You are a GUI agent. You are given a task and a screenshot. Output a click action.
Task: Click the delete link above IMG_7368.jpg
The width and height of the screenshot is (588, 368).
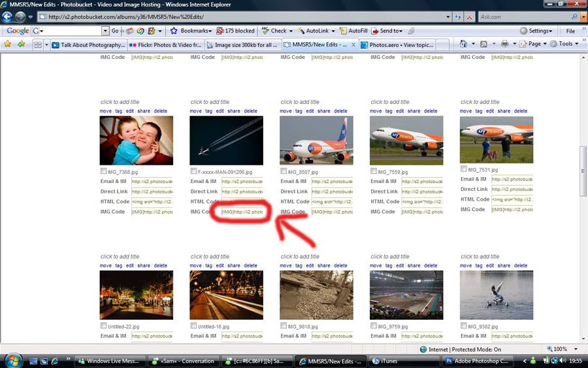click(x=161, y=111)
